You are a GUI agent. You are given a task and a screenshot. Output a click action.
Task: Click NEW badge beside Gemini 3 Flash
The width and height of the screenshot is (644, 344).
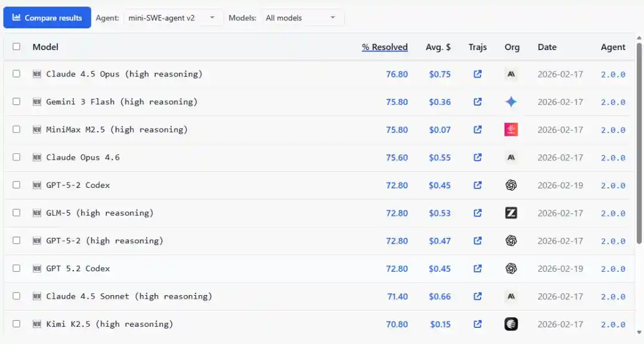37,102
